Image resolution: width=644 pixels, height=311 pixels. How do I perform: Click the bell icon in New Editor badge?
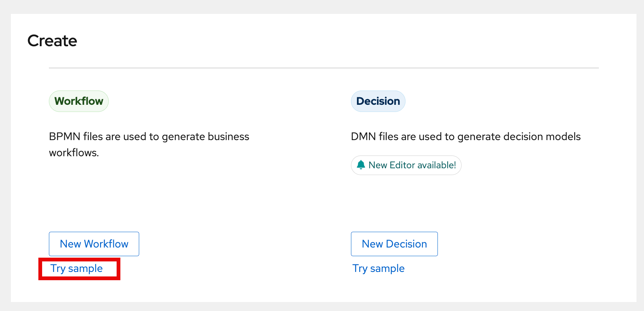(361, 165)
